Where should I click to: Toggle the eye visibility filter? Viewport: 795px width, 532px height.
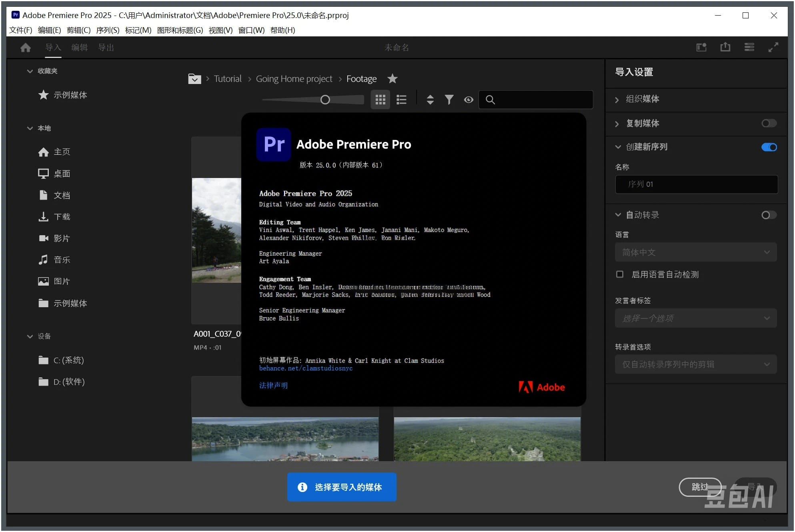pyautogui.click(x=469, y=100)
